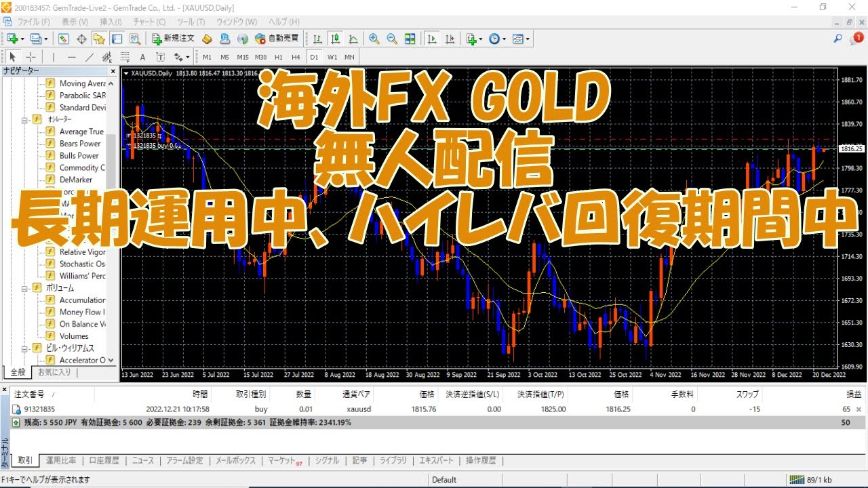
Task: Collapse the オシレーター tree group
Action: tap(25, 119)
